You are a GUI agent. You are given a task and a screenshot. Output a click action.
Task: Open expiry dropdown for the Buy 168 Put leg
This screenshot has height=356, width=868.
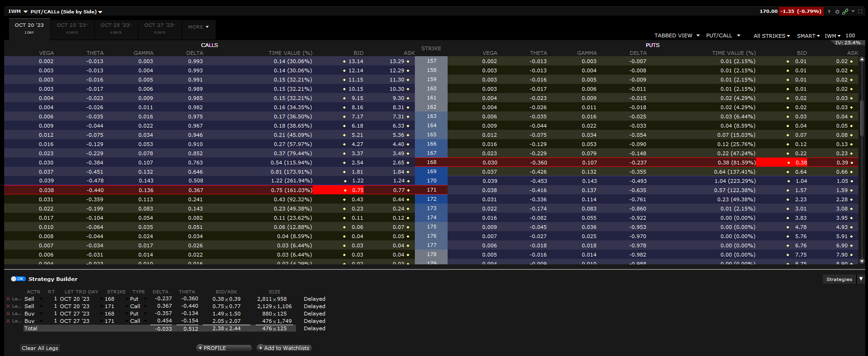click(x=102, y=314)
